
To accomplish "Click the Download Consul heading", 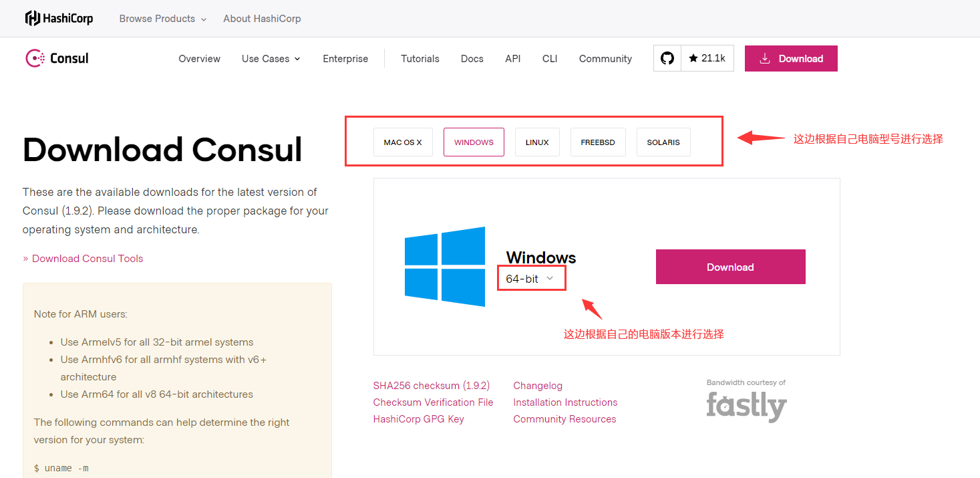I will tap(162, 150).
